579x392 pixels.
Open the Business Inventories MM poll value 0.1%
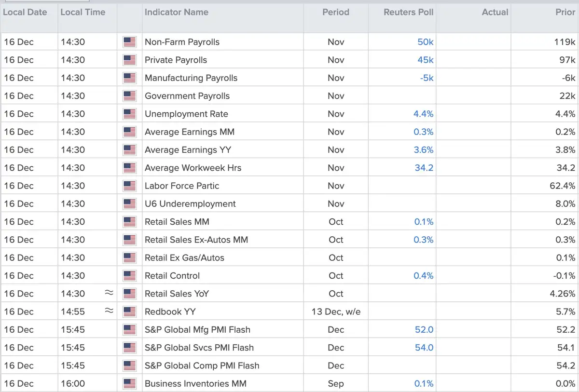coord(424,384)
